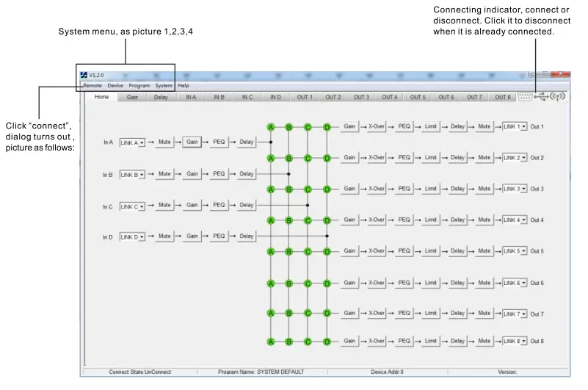Click the Out 6 output label

click(537, 283)
